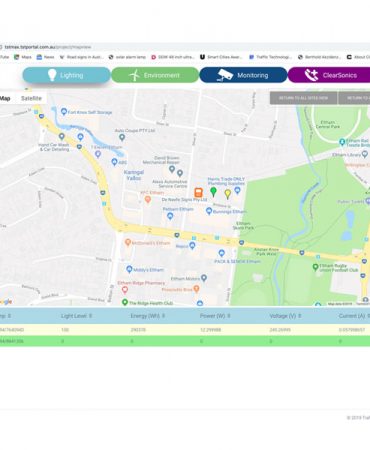Open the Maps bookmark in bookmarks bar
This screenshot has height=450, width=370.
[x=23, y=57]
